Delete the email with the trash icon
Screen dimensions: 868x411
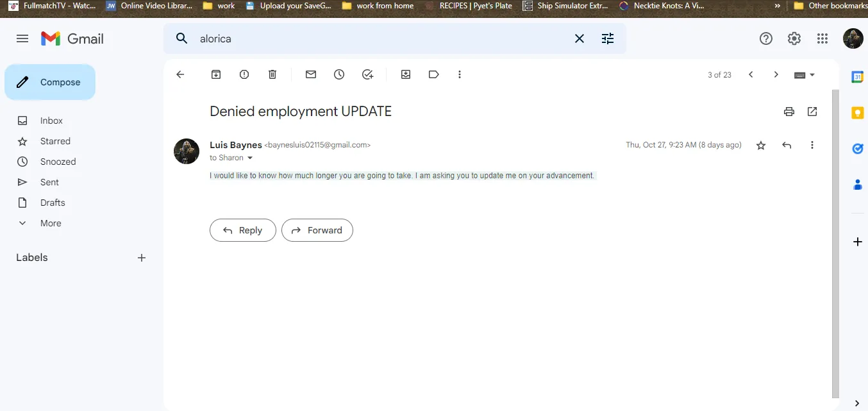pos(272,74)
